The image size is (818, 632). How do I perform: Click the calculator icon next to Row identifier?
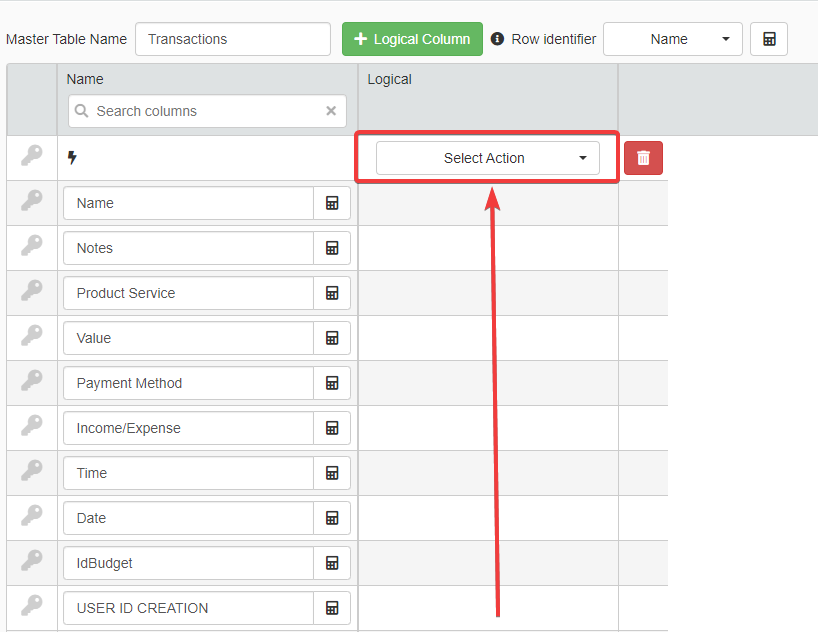pos(768,39)
